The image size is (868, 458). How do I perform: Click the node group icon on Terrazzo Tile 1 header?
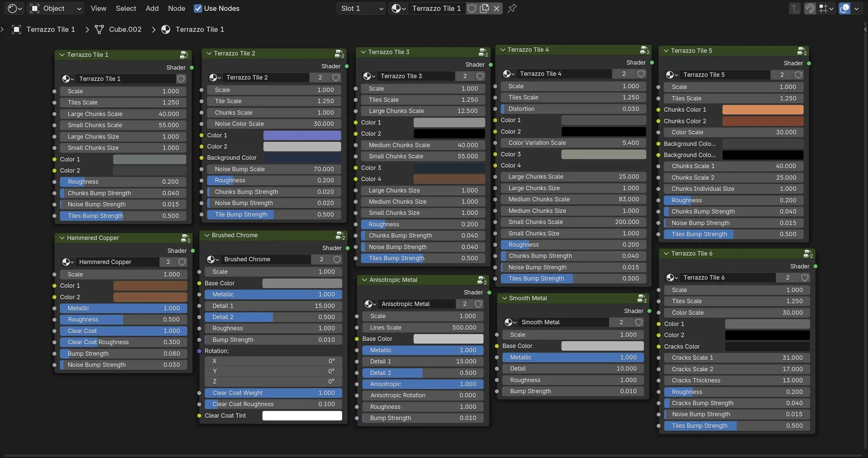(183, 55)
